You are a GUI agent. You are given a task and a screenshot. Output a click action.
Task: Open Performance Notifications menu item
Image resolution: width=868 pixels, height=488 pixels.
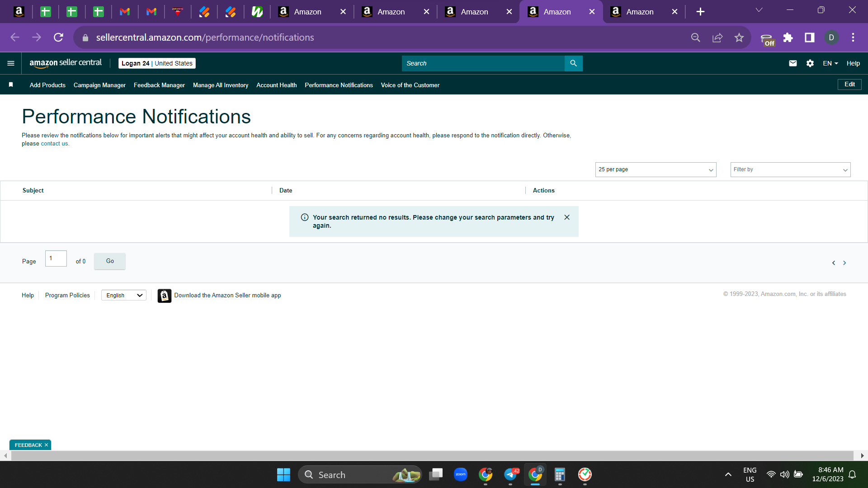[x=339, y=85]
